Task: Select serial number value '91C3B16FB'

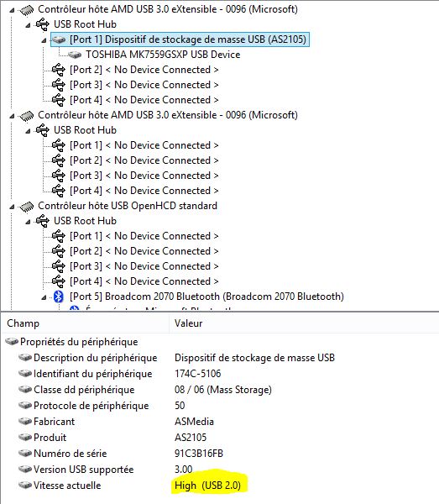Action: [x=199, y=454]
